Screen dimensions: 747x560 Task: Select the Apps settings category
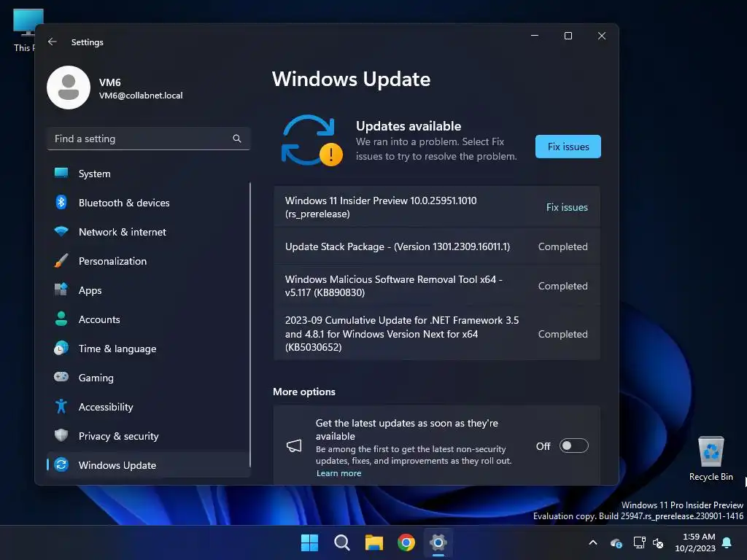(148, 290)
